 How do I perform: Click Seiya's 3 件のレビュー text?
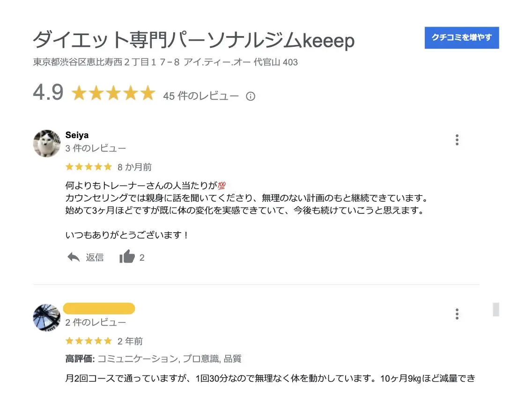[96, 148]
